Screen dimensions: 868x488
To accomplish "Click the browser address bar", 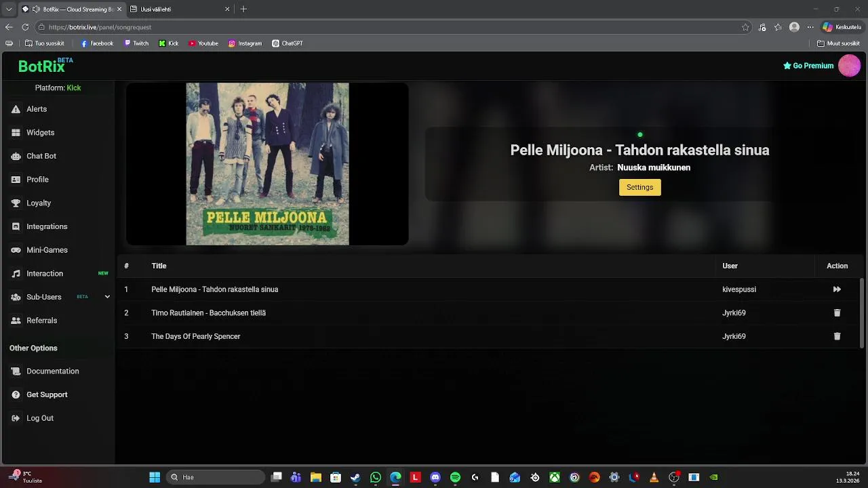I will [393, 27].
